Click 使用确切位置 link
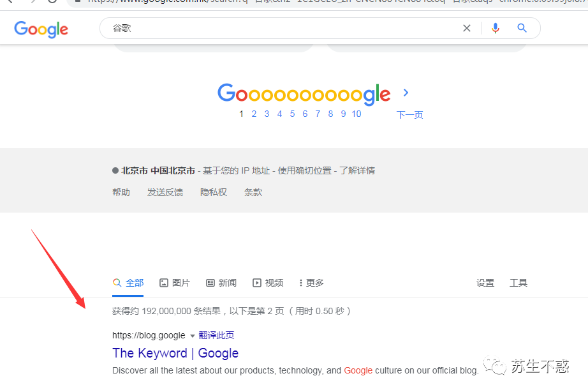Image resolution: width=588 pixels, height=392 pixels. coord(304,171)
